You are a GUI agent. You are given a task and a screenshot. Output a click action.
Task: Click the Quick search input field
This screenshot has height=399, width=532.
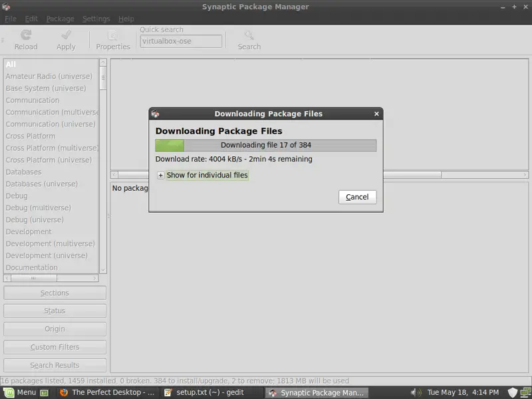coord(181,41)
